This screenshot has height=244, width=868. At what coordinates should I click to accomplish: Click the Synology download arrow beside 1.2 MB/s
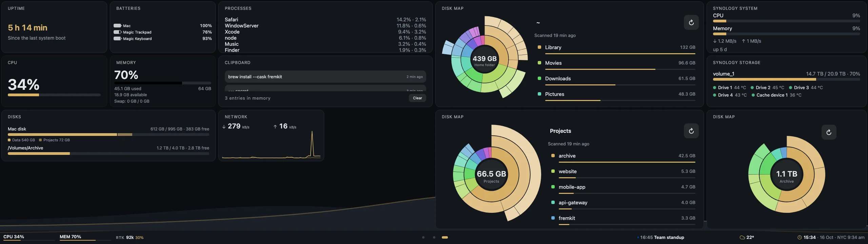tap(715, 41)
